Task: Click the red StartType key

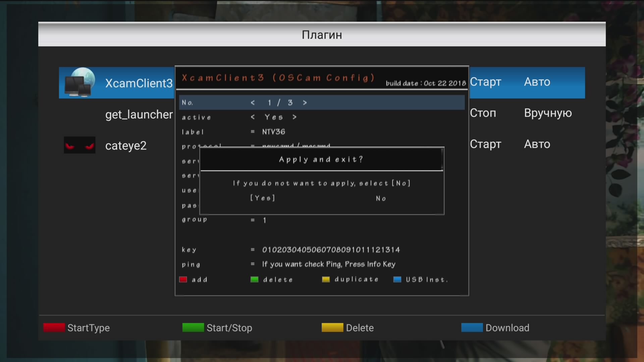Action: pos(54,327)
